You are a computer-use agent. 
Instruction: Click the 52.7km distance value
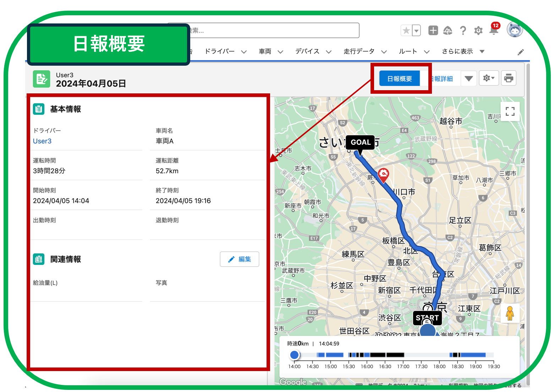click(167, 171)
